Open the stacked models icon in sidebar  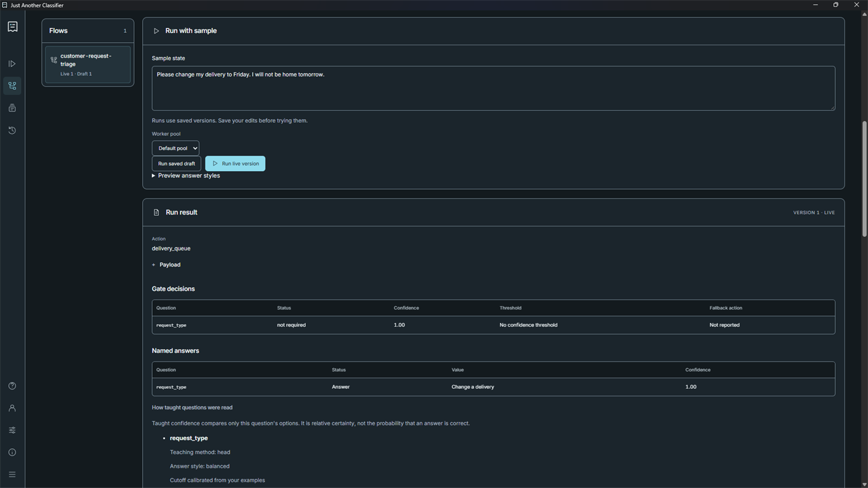[x=12, y=108]
